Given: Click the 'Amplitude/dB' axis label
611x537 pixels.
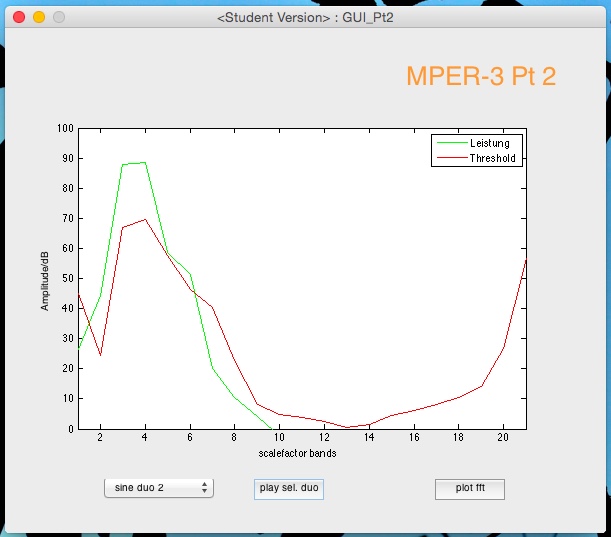Looking at the screenshot, I should [45, 281].
